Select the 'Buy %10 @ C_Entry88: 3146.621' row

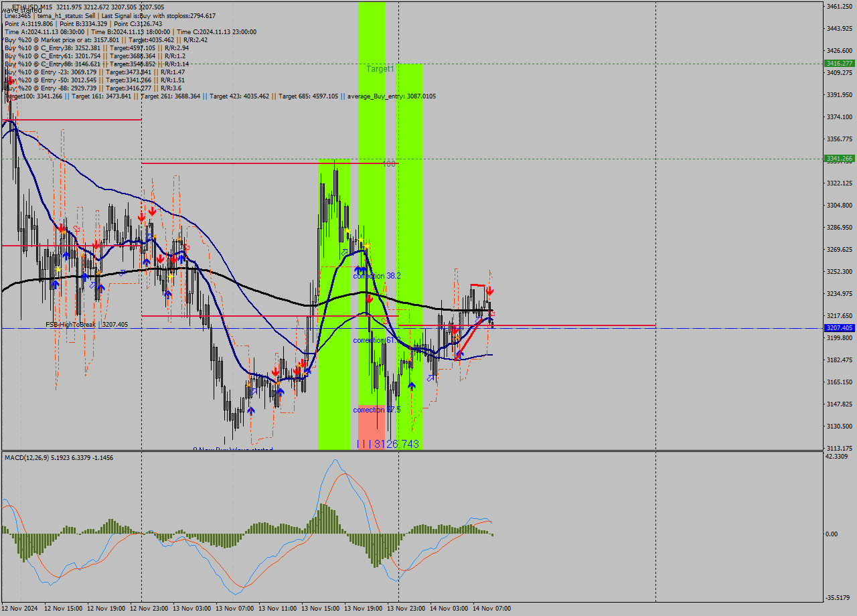96,64
